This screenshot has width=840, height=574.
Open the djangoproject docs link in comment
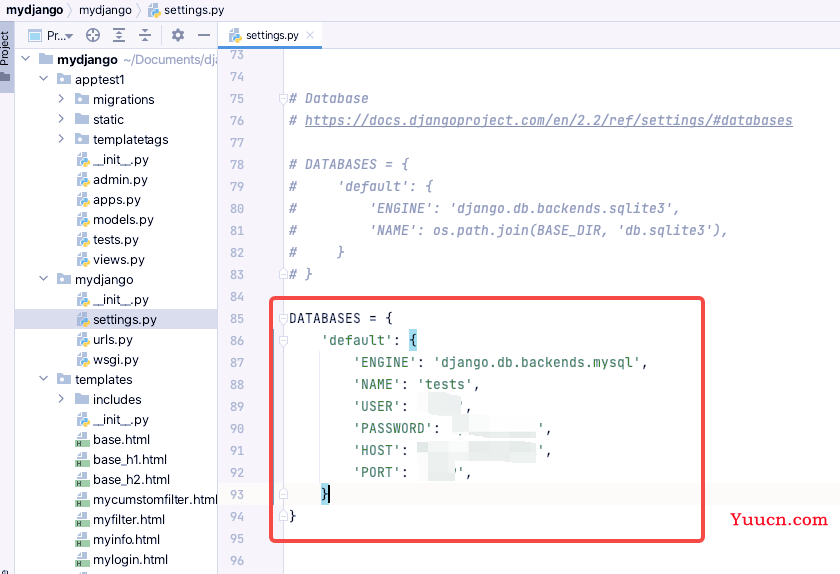point(549,121)
